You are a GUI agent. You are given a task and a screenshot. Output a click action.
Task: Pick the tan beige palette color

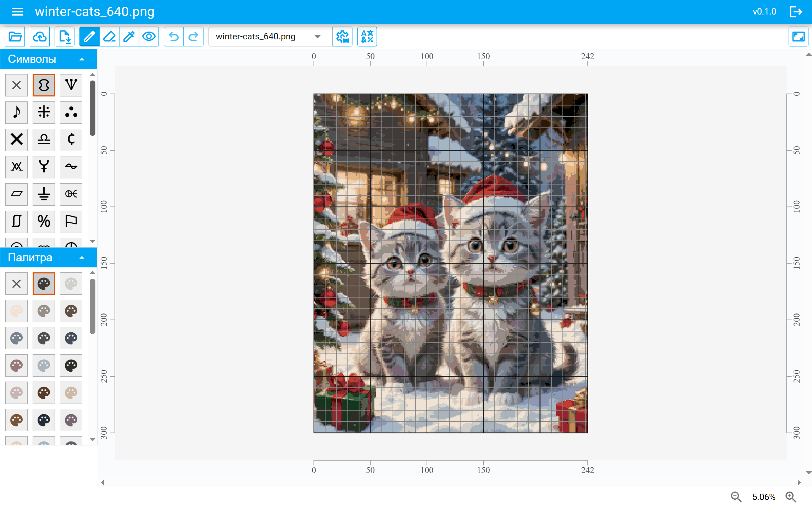[x=71, y=393]
